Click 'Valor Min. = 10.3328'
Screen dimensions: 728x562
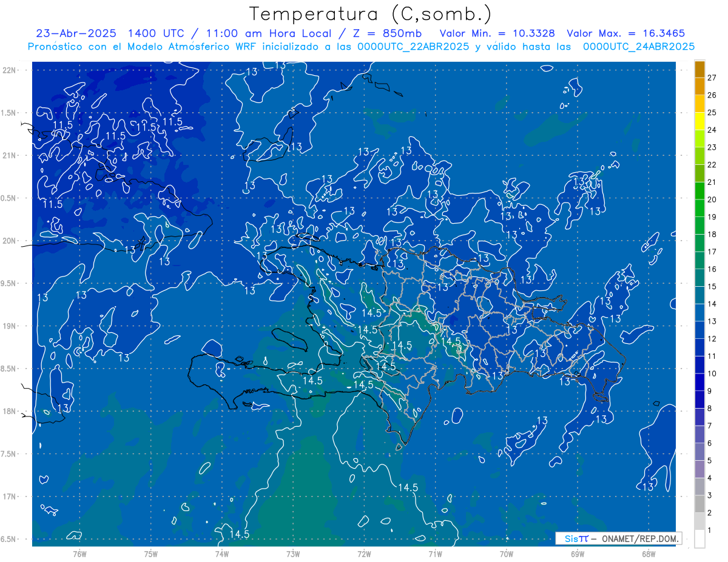(x=497, y=33)
